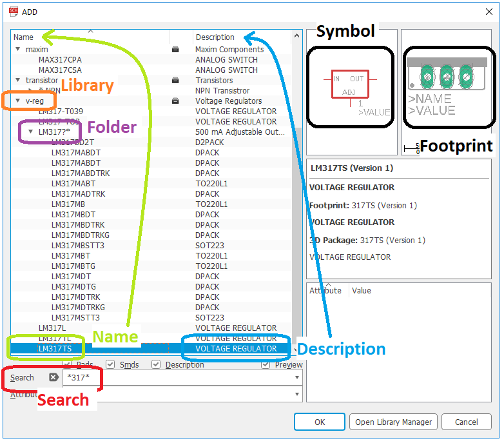Sort by the Name column header
This screenshot has width=504, height=443.
click(x=90, y=37)
